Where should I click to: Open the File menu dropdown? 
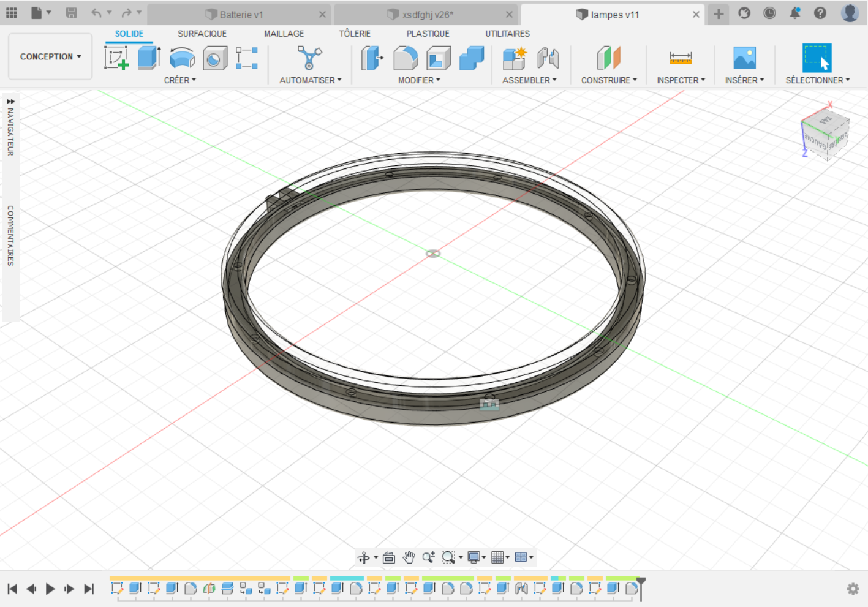point(41,13)
